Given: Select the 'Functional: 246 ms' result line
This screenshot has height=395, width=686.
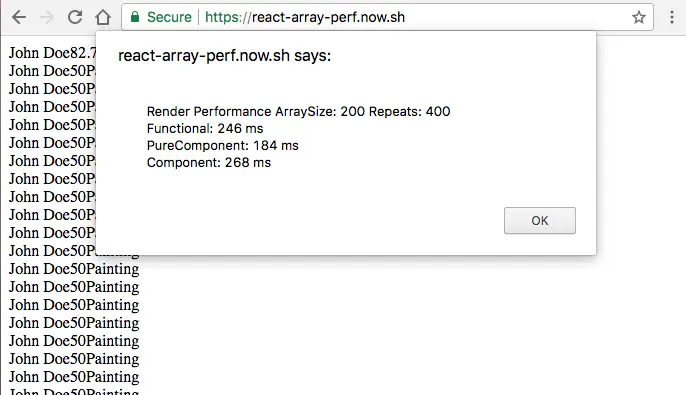Looking at the screenshot, I should 205,129.
